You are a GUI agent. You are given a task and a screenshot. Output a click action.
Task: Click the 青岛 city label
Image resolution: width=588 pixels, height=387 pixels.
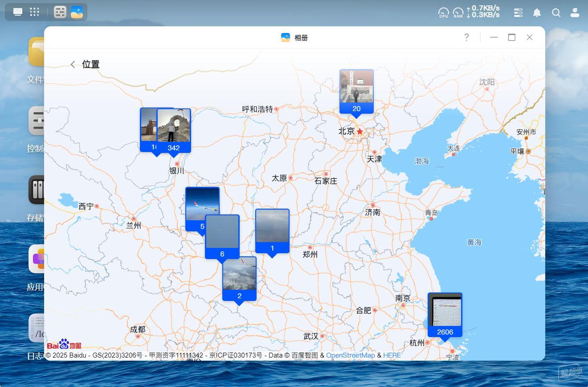[431, 213]
